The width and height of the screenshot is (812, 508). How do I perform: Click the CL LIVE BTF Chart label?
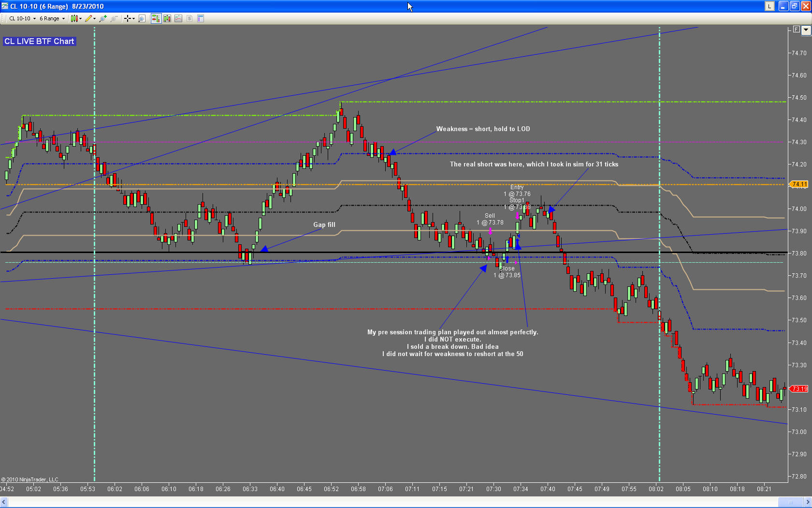(x=39, y=42)
